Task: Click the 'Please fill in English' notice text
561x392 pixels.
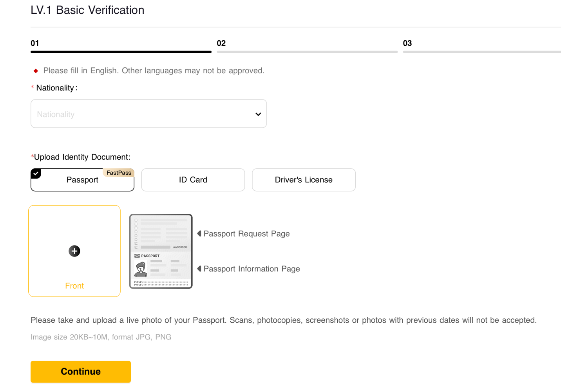Action: [x=154, y=71]
